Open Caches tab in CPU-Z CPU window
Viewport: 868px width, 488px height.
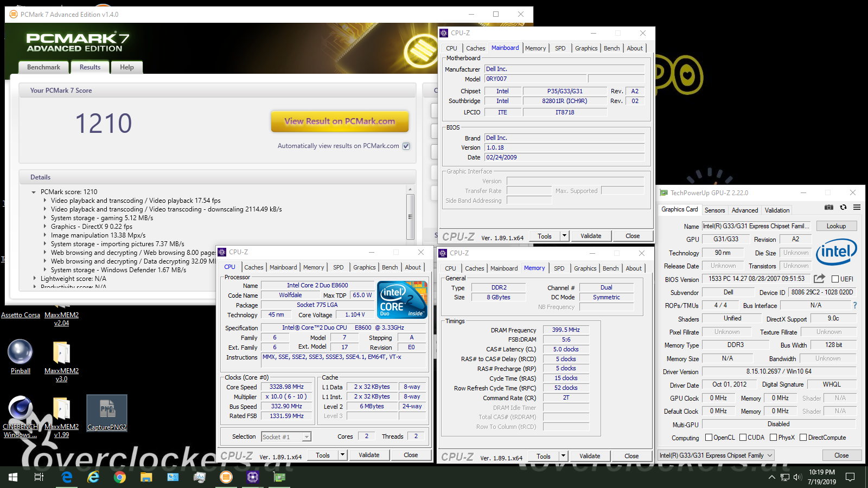(x=253, y=267)
